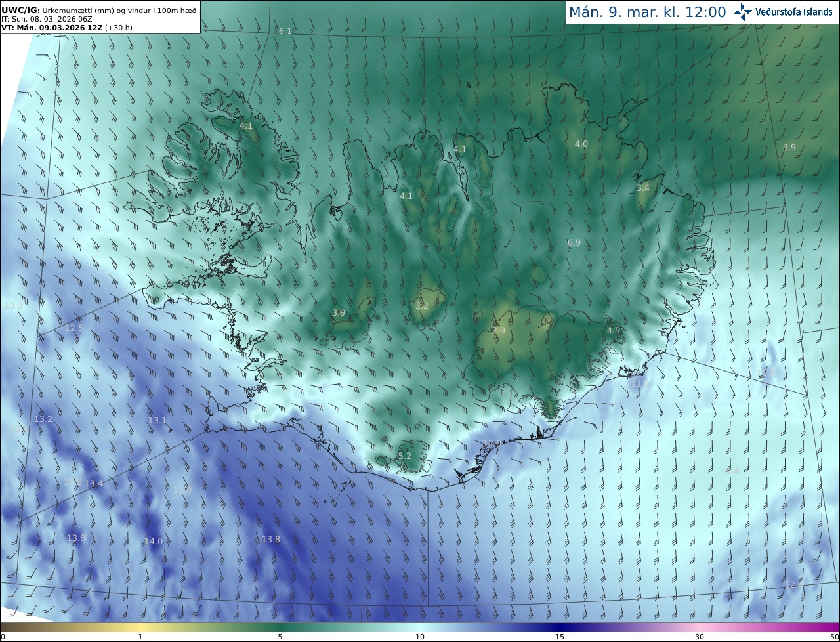Click the 13.4 value southwest of Iceland
Image resolution: width=840 pixels, height=642 pixels.
pyautogui.click(x=94, y=484)
